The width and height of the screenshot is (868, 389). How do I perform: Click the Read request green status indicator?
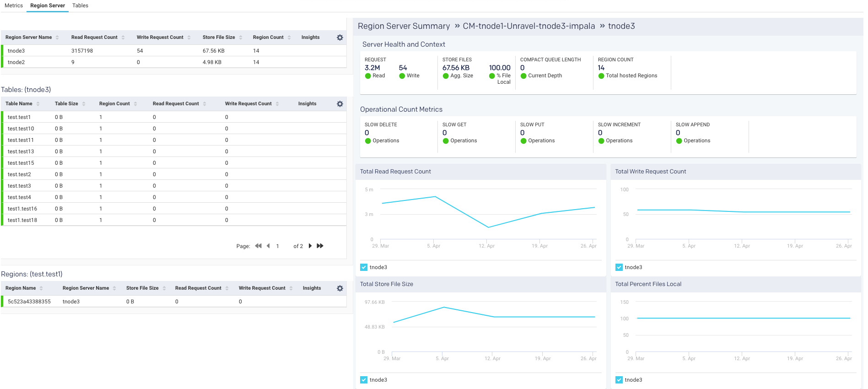click(x=367, y=76)
